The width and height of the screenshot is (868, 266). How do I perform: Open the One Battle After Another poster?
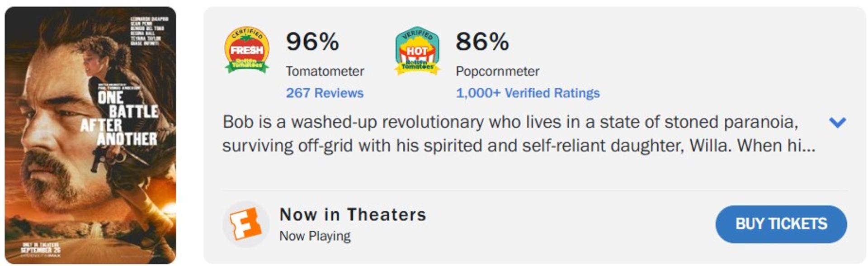90,135
